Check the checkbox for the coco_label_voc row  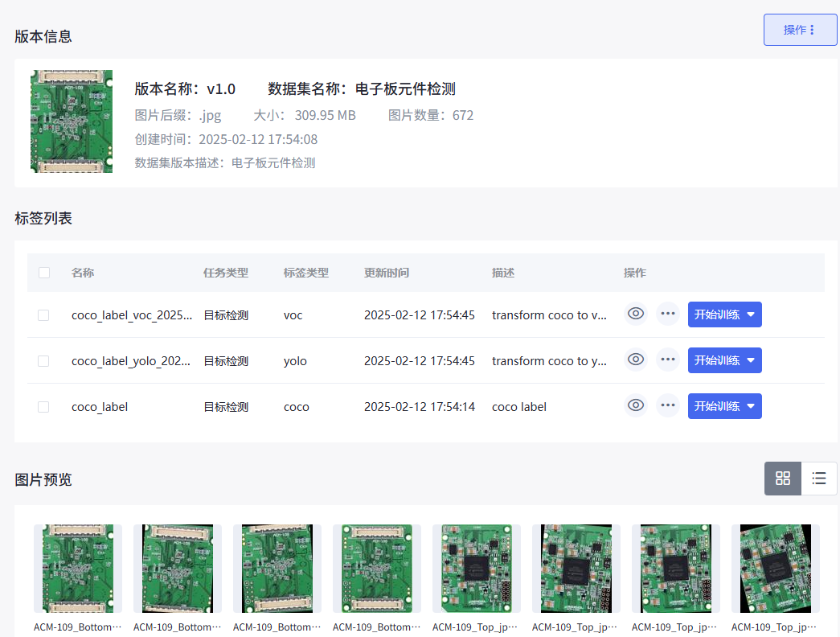coord(43,314)
